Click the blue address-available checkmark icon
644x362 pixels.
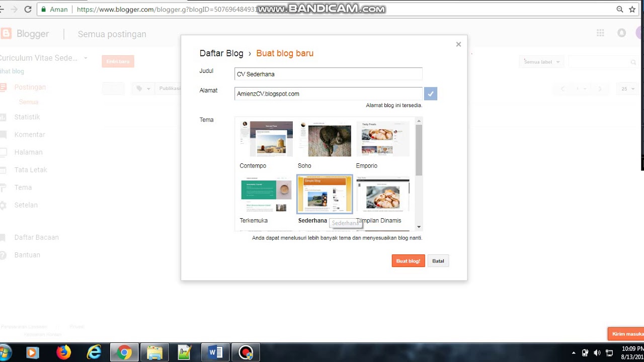point(431,94)
